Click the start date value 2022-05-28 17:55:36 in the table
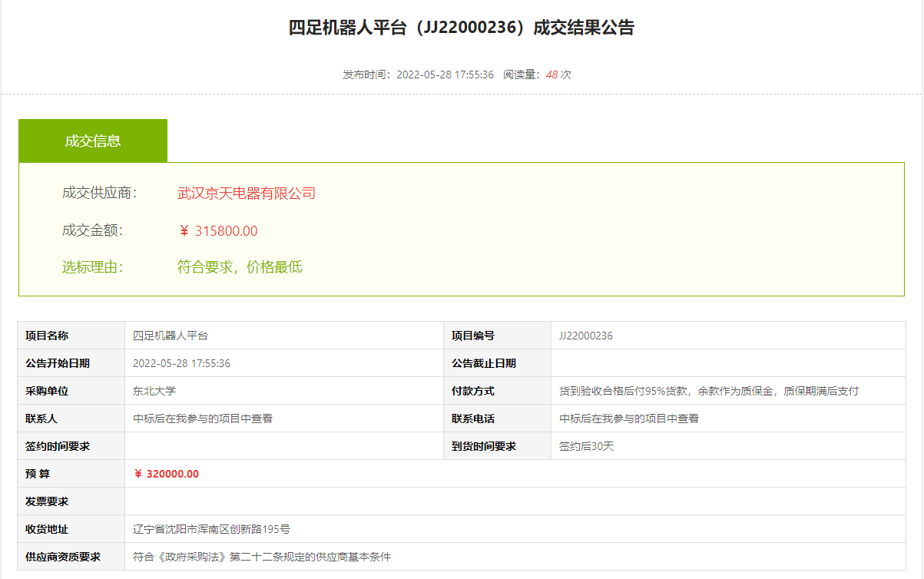 (182, 363)
